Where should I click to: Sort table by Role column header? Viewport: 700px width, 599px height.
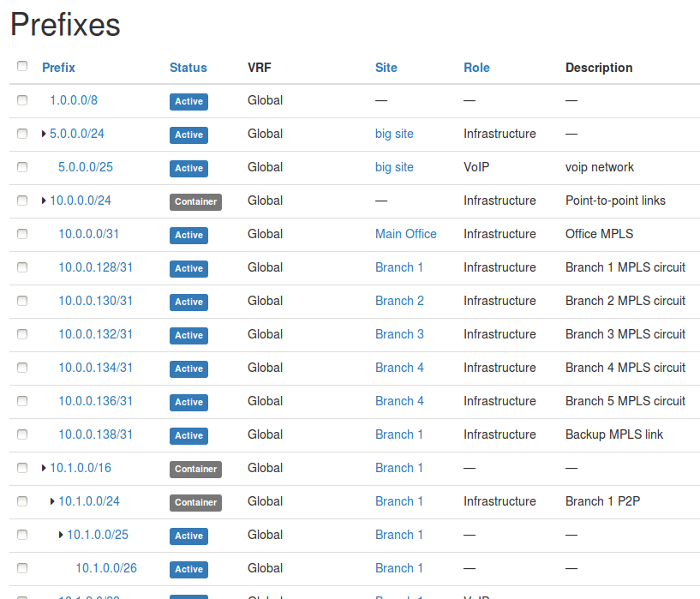tap(476, 68)
